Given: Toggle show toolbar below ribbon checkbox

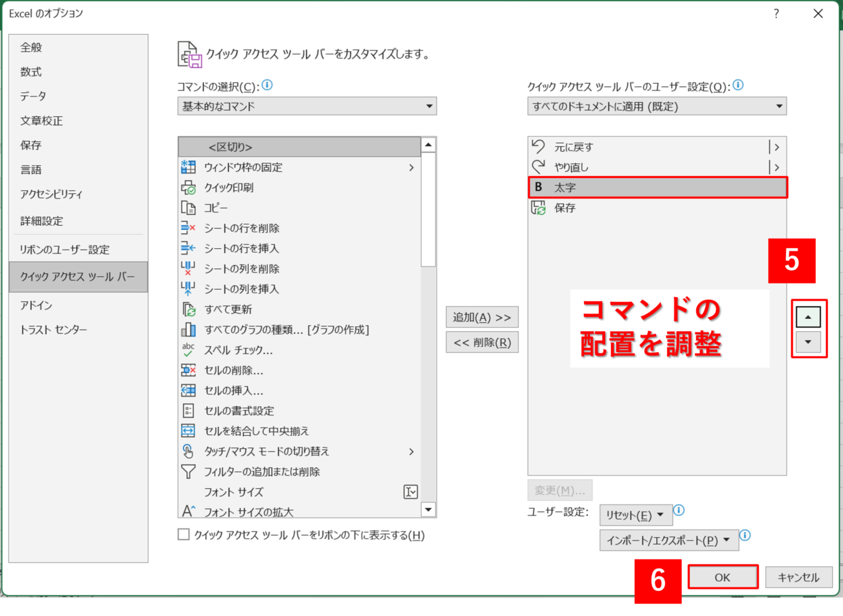Looking at the screenshot, I should (x=184, y=534).
